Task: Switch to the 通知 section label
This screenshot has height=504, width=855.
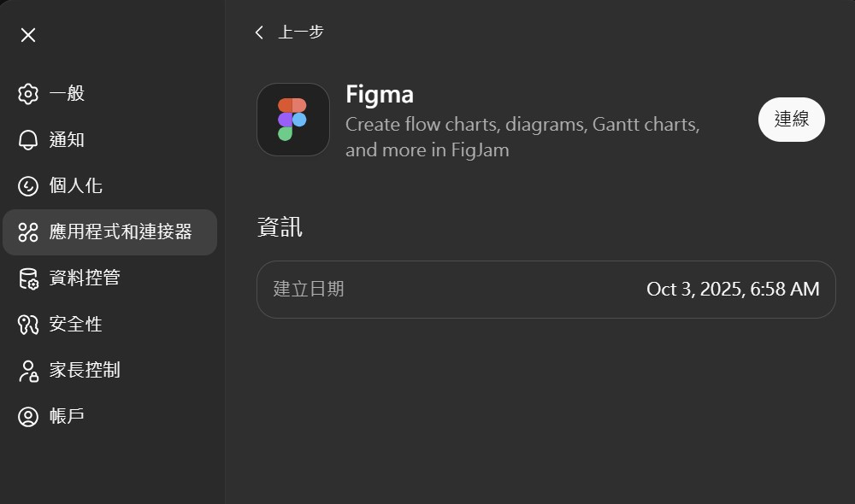Action: 67,140
